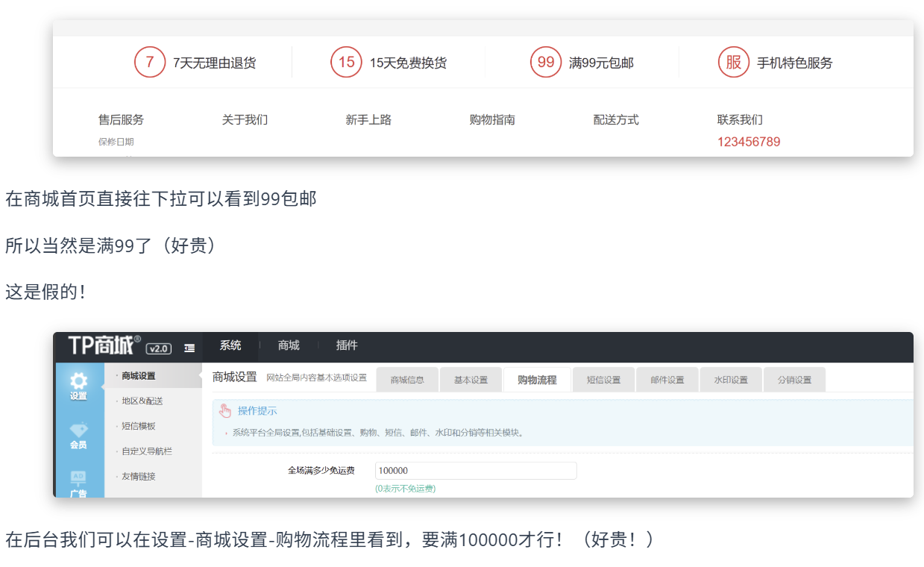This screenshot has height=567, width=924.
Task: Select 地区&配送 in the left menu
Action: click(142, 401)
